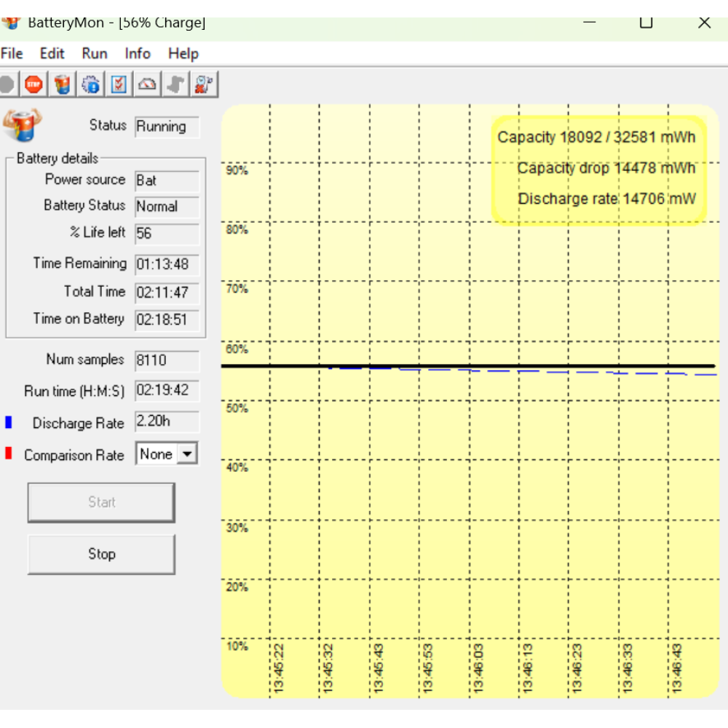728x728 pixels.
Task: Click the grayed-out octagon start icon
Action: [x=7, y=84]
